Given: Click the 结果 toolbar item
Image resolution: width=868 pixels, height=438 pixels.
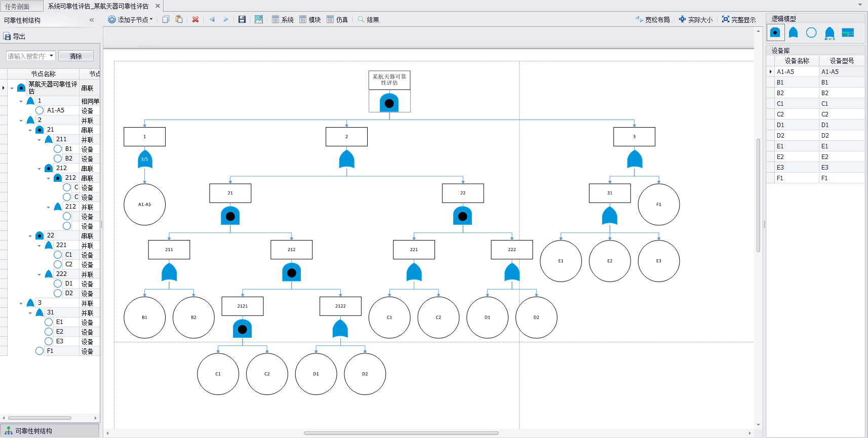Looking at the screenshot, I should [368, 20].
